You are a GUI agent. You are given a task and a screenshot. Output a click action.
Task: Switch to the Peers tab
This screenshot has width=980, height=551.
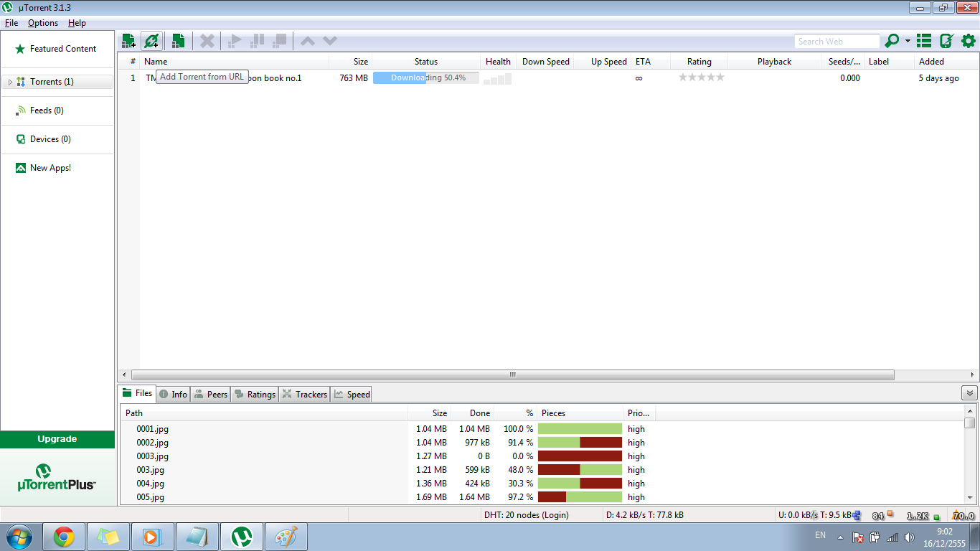[211, 394]
